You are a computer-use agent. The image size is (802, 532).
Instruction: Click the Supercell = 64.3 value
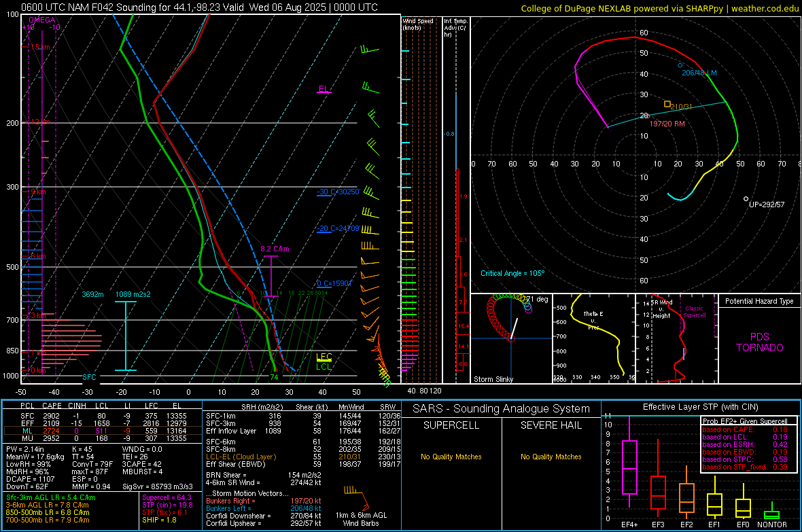167,497
